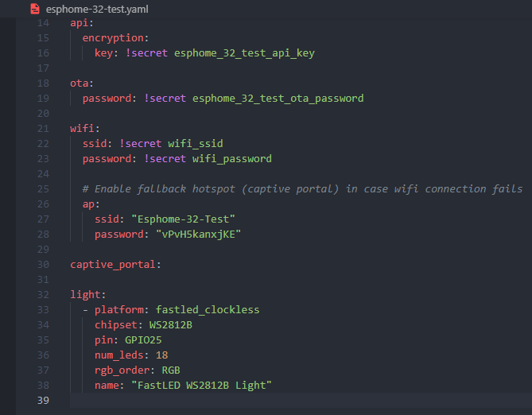Click the 'captive_portal:' key
Screen dimensions: 532x415
115,265
